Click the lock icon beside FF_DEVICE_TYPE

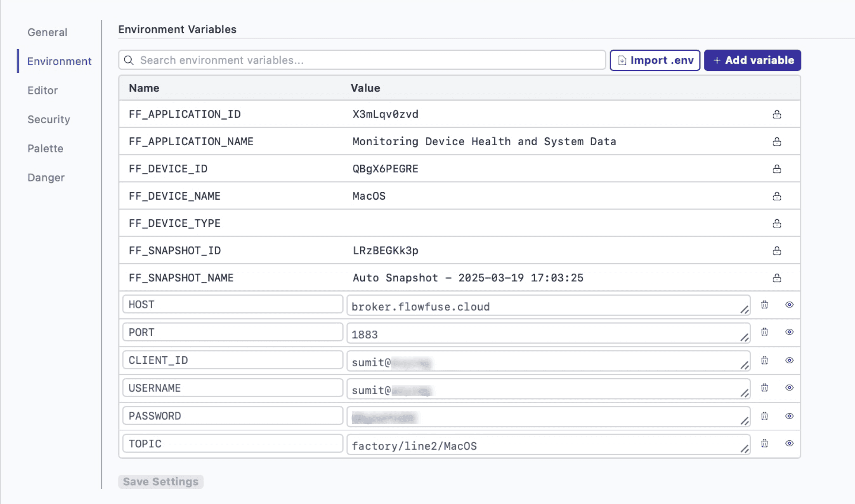pos(777,223)
